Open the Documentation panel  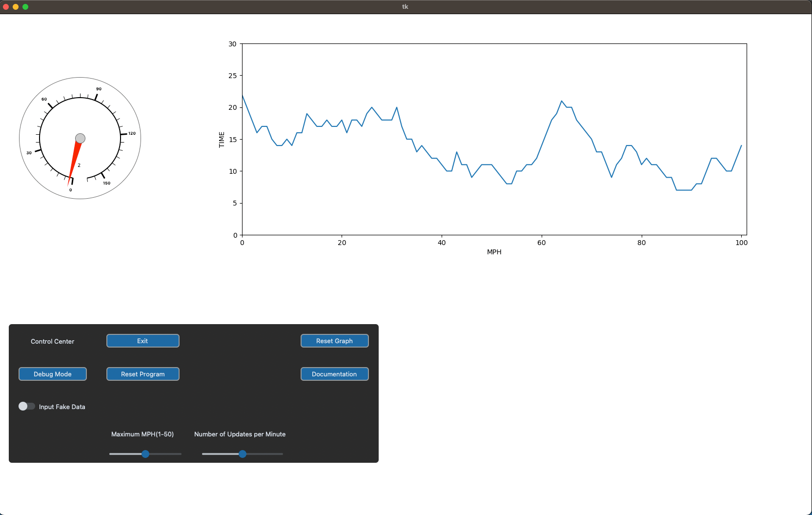(334, 374)
